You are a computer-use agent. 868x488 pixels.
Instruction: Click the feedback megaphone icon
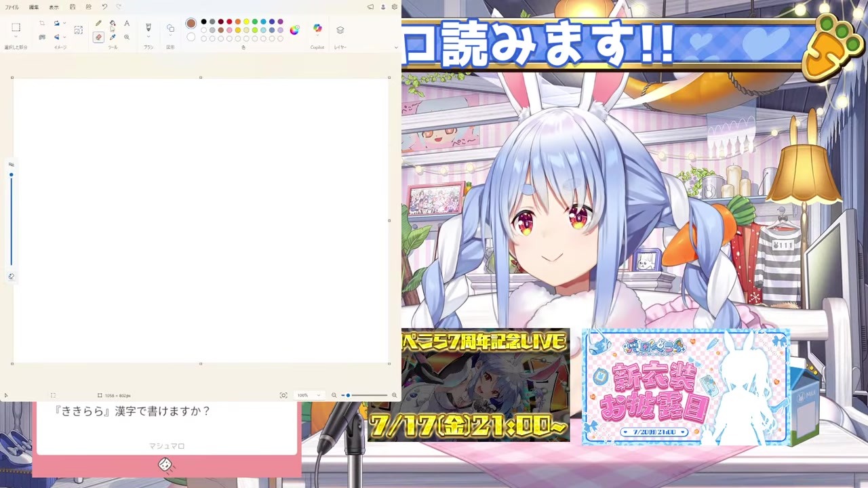point(370,7)
